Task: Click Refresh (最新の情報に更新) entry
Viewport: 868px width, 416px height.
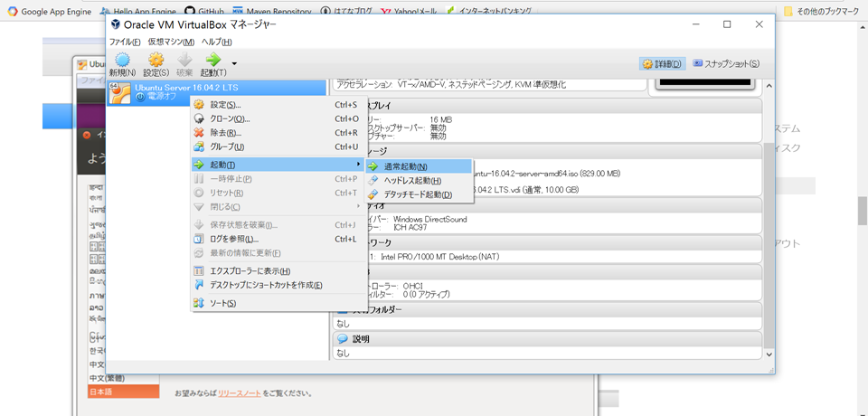Action: click(279, 253)
